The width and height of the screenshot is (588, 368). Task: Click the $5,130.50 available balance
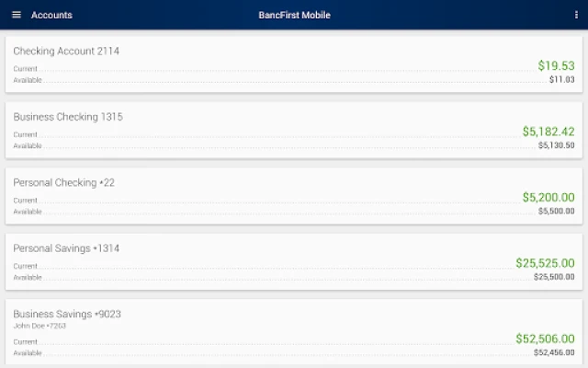click(x=556, y=145)
